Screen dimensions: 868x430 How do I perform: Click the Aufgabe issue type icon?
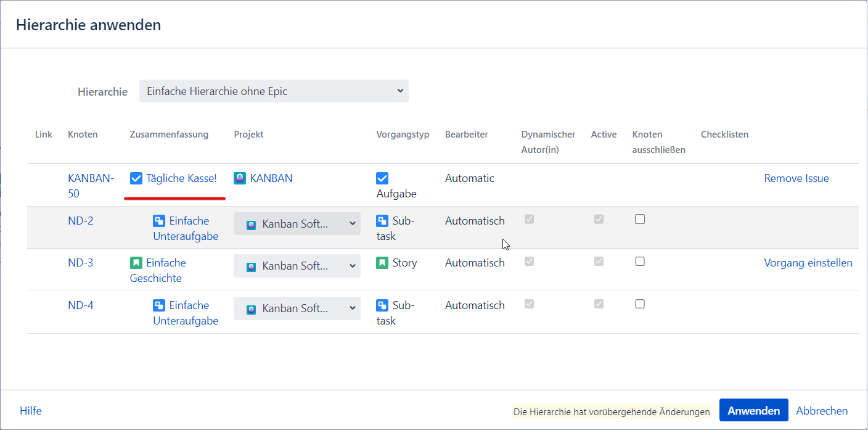382,179
